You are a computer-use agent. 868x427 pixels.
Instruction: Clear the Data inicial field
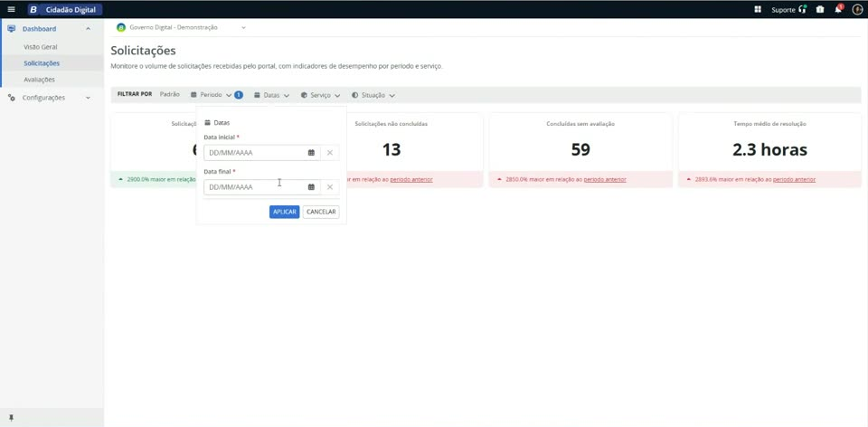pos(330,153)
